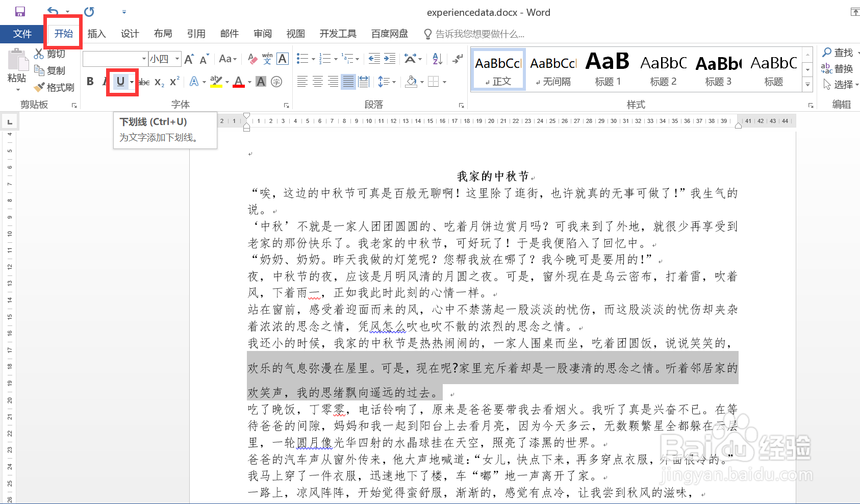The height and width of the screenshot is (504, 860).
Task: Open the Paragraph (段落) dialog launcher
Action: [x=462, y=106]
